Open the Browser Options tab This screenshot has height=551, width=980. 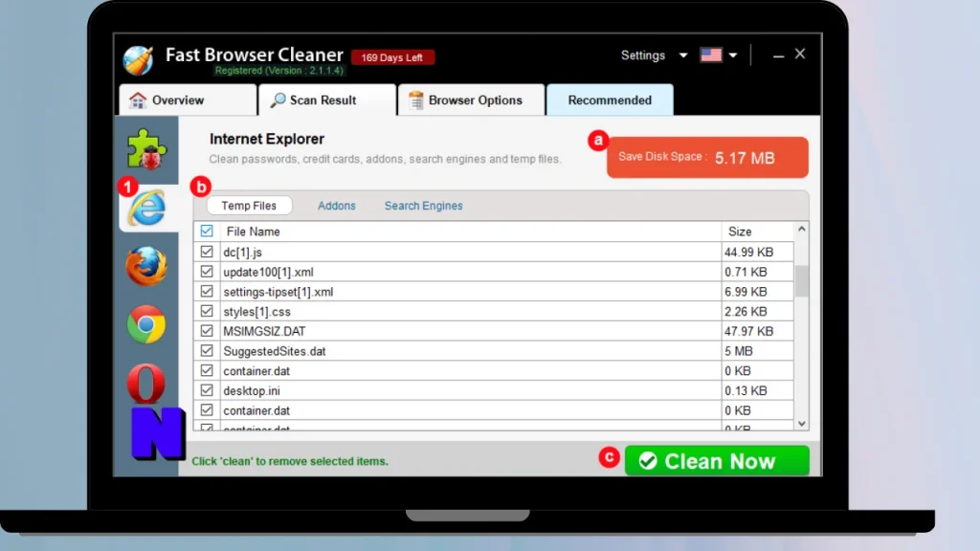(x=471, y=99)
